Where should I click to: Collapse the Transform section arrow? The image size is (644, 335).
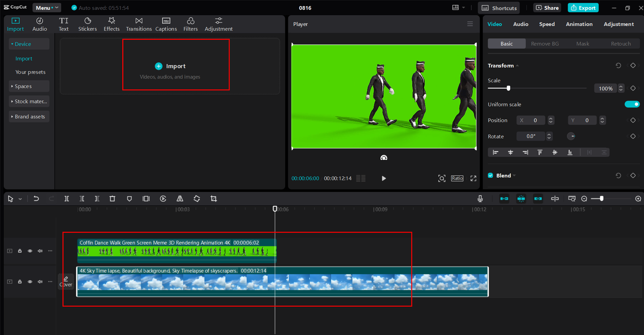point(517,66)
